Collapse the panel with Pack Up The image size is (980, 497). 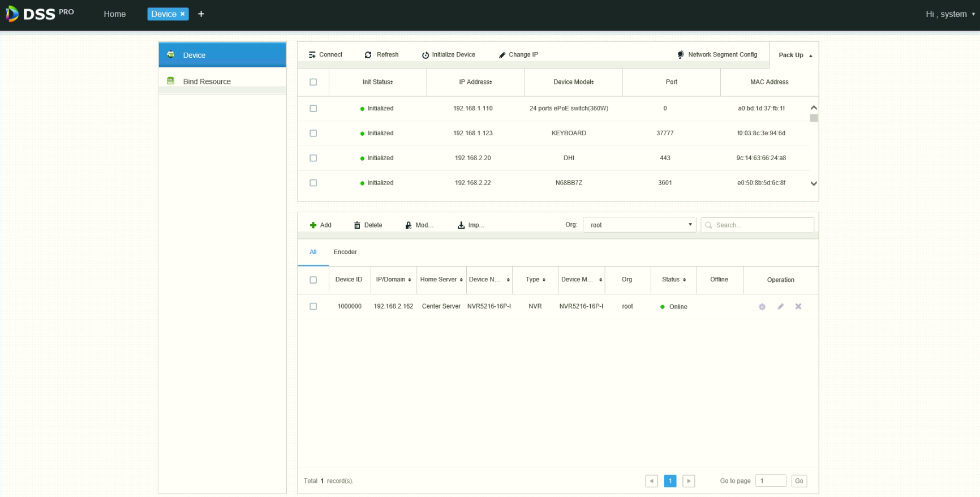pyautogui.click(x=794, y=55)
